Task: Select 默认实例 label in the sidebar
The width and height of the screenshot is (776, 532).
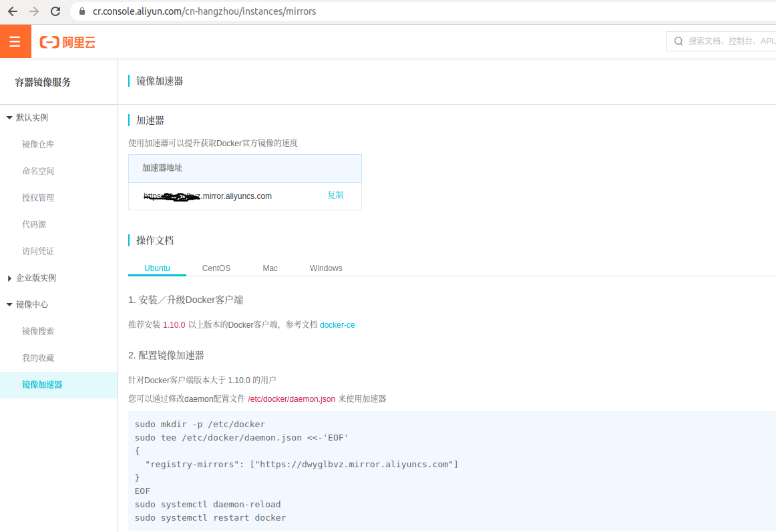Action: point(32,117)
